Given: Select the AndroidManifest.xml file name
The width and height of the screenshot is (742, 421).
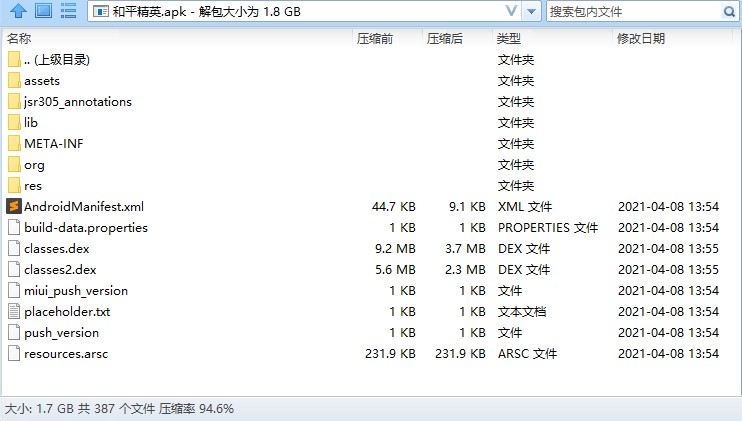Looking at the screenshot, I should tap(84, 207).
